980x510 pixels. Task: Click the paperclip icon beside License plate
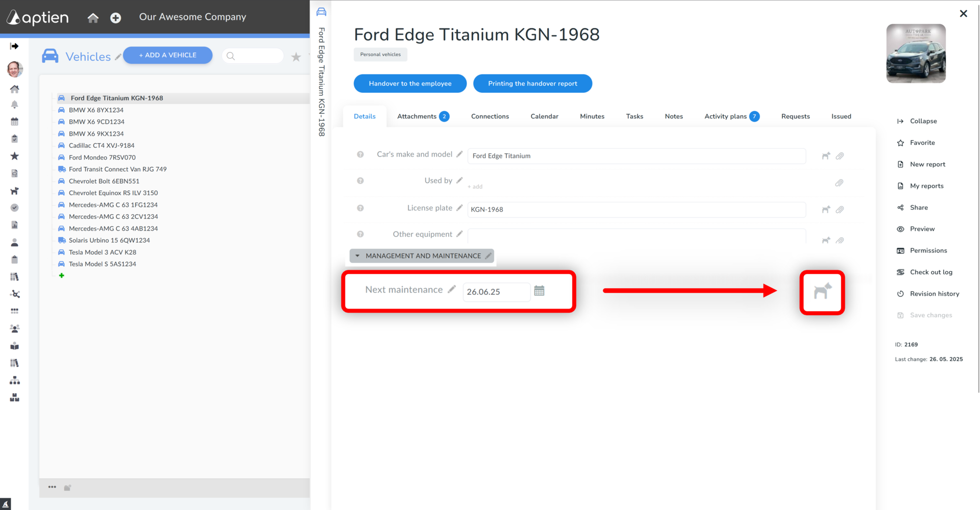tap(840, 210)
